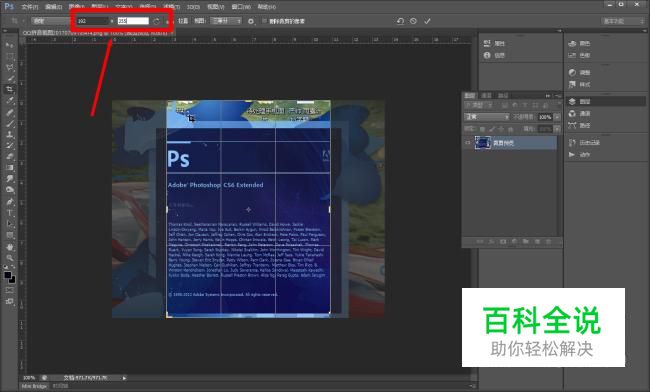Click the crop height input field
Image resolution: width=650 pixels, height=392 pixels.
tap(133, 21)
